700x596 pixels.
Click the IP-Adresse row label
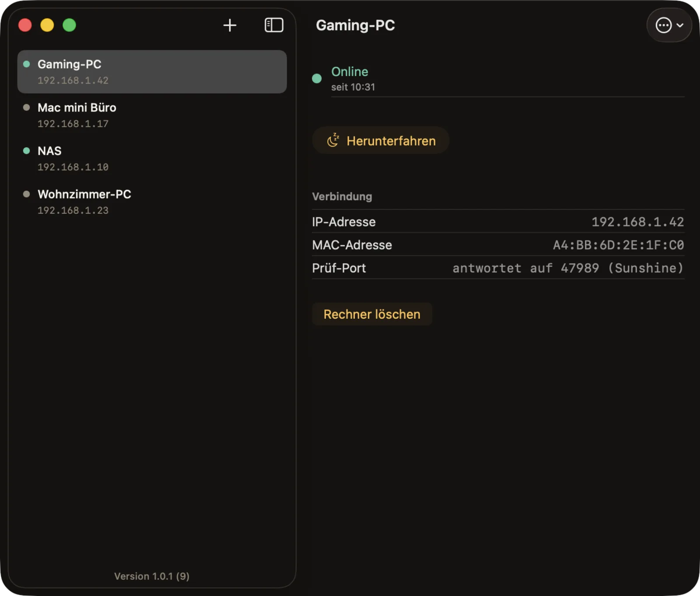tap(344, 222)
